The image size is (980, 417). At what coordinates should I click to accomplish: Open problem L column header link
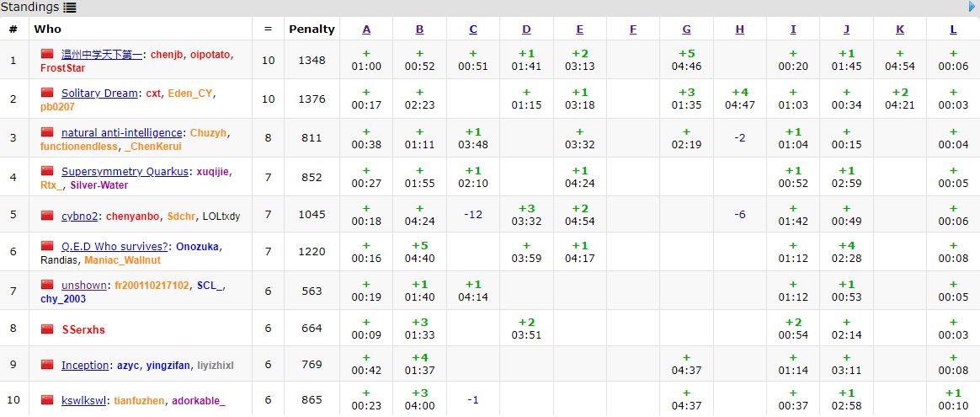[x=953, y=29]
